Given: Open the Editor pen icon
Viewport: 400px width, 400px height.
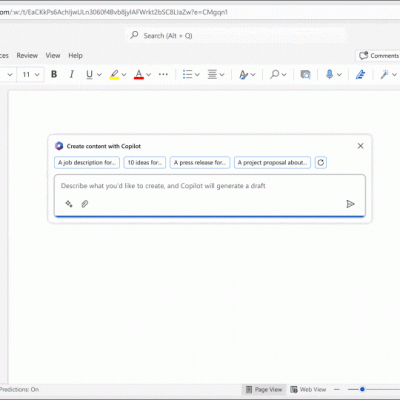Looking at the screenshot, I should [x=360, y=74].
